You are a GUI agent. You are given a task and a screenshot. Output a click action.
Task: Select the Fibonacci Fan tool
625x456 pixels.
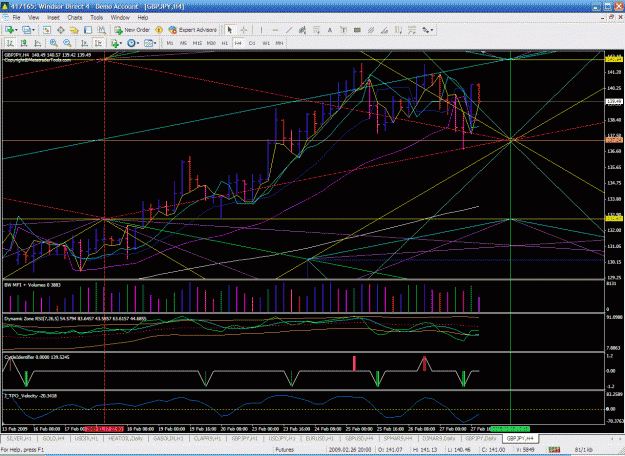point(412,30)
